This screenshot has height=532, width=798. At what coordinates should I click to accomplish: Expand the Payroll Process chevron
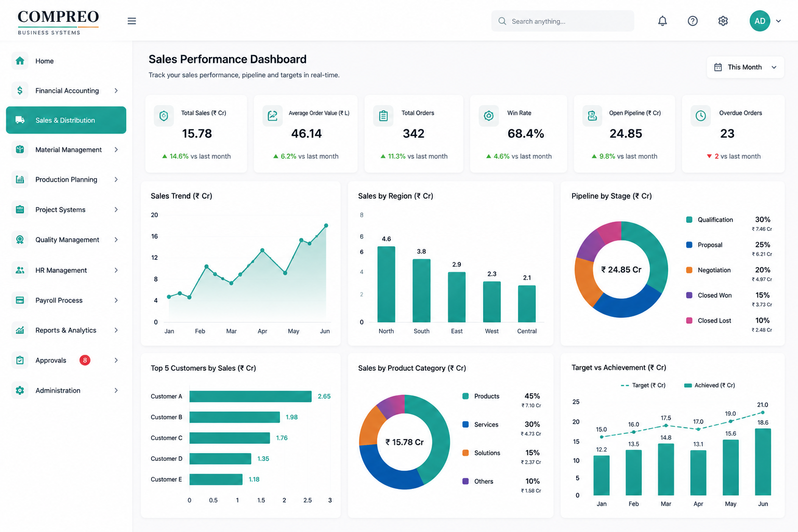tap(116, 300)
